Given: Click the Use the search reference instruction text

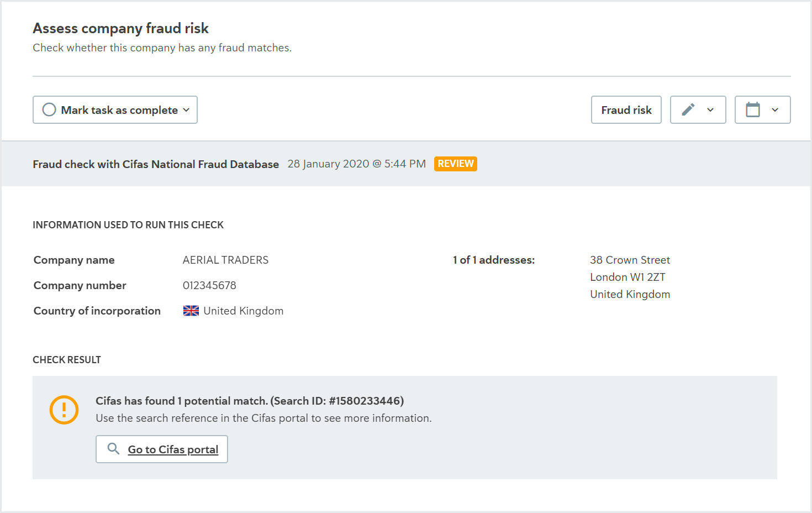Looking at the screenshot, I should 263,418.
